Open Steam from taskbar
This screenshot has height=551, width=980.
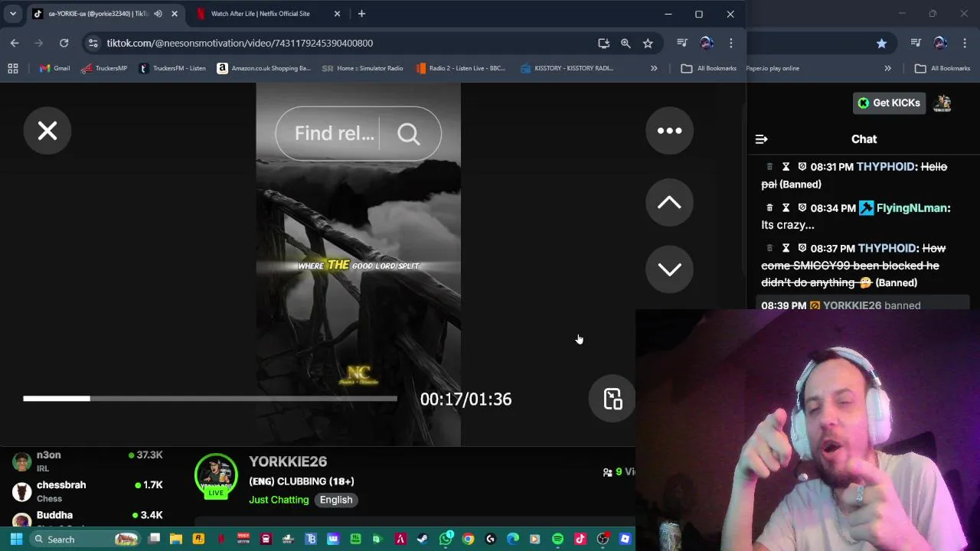(423, 540)
